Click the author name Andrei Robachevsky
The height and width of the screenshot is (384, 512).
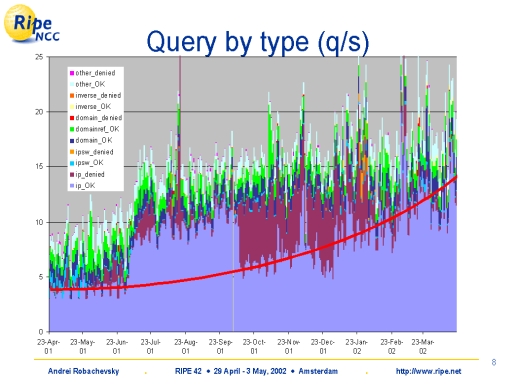pos(83,371)
